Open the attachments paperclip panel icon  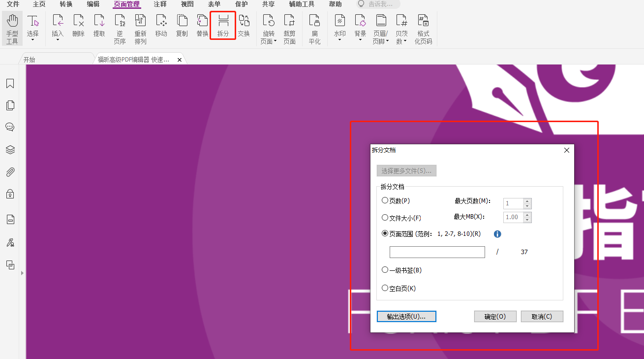10,172
